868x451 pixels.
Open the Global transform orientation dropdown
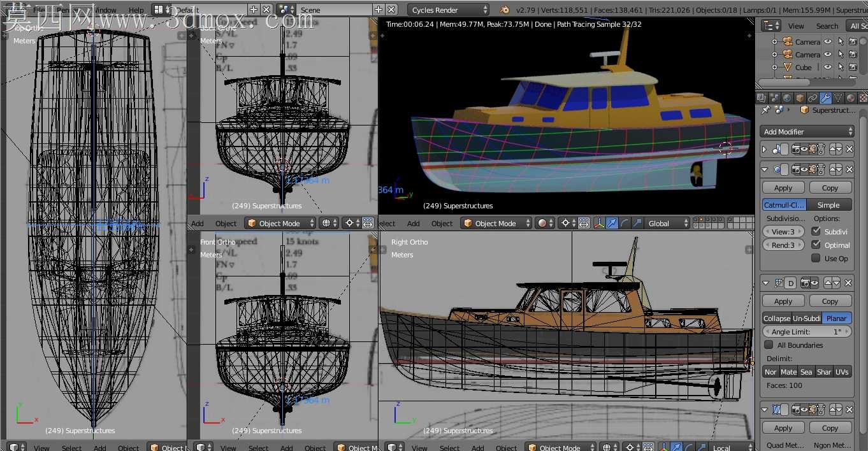[667, 223]
